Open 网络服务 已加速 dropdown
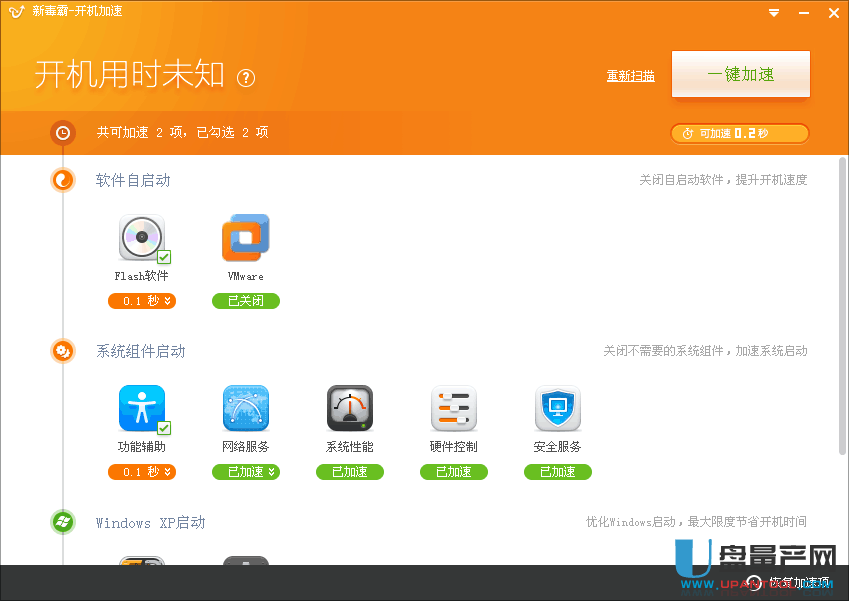This screenshot has width=849, height=601. (x=245, y=472)
